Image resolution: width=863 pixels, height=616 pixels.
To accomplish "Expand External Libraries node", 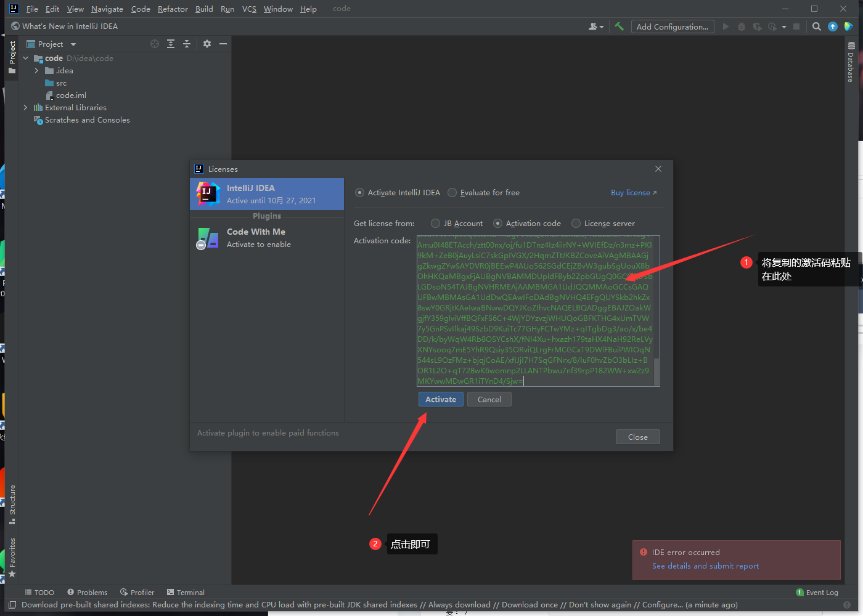I will coord(26,108).
